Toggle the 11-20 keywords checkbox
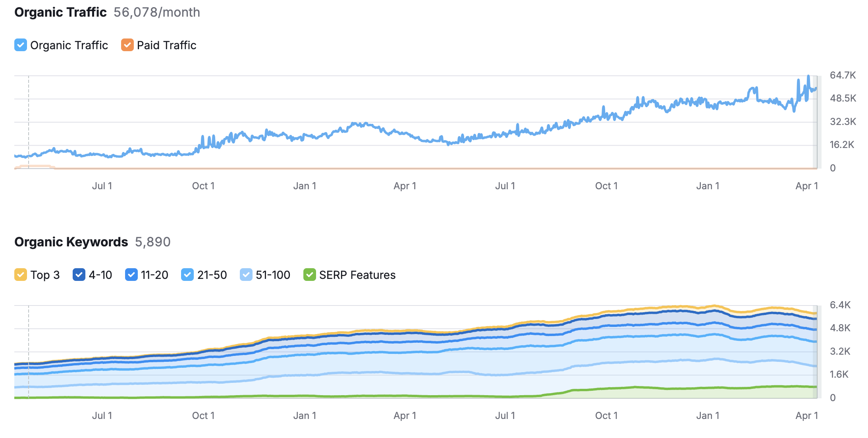Image resolution: width=868 pixels, height=438 pixels. click(x=131, y=275)
